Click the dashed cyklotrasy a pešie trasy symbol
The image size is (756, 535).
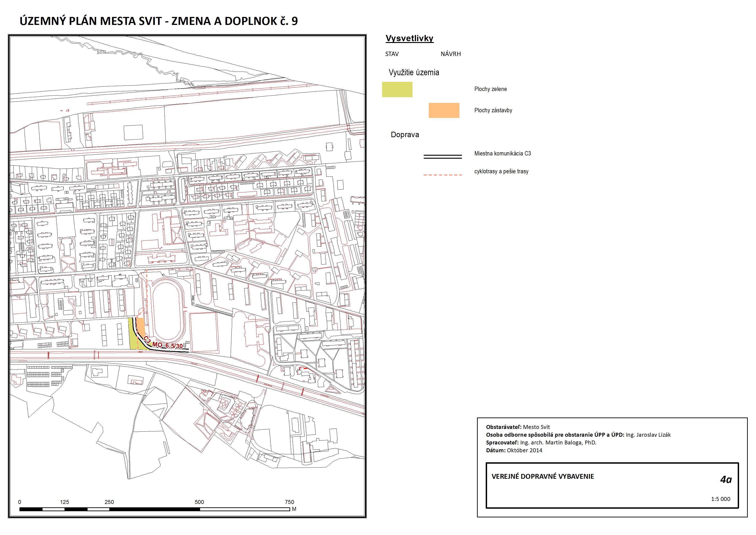(x=442, y=175)
